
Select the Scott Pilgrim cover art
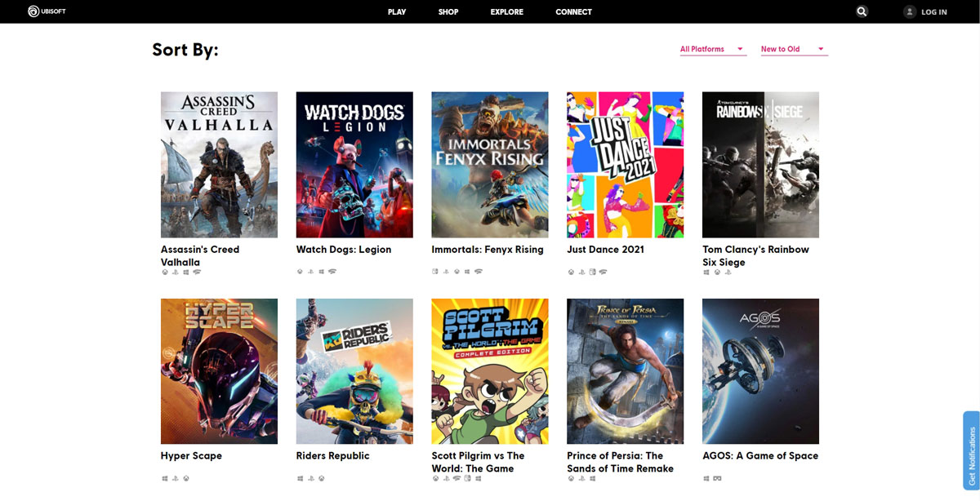point(490,371)
